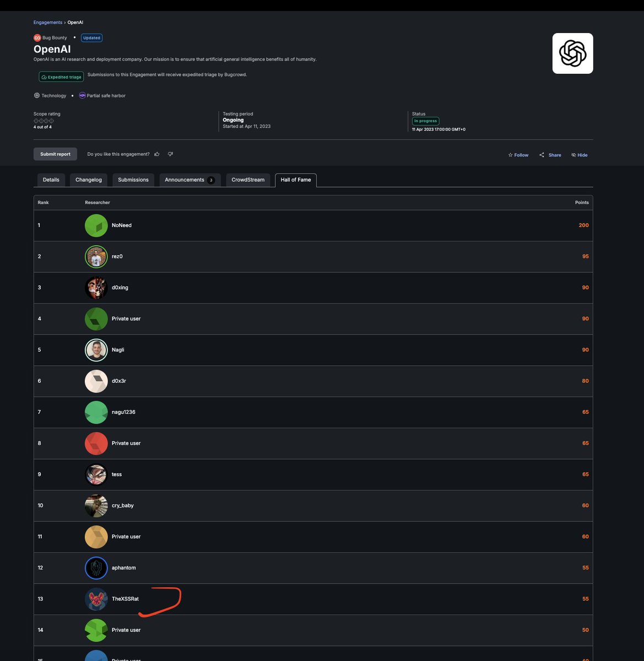Open Nagli's profile photo
Screen dimensions: 644x661
[96, 350]
